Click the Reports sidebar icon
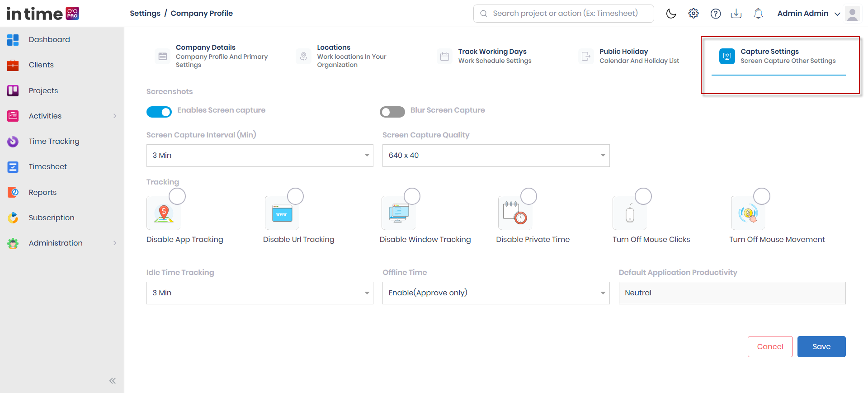The image size is (868, 393). coord(13,192)
